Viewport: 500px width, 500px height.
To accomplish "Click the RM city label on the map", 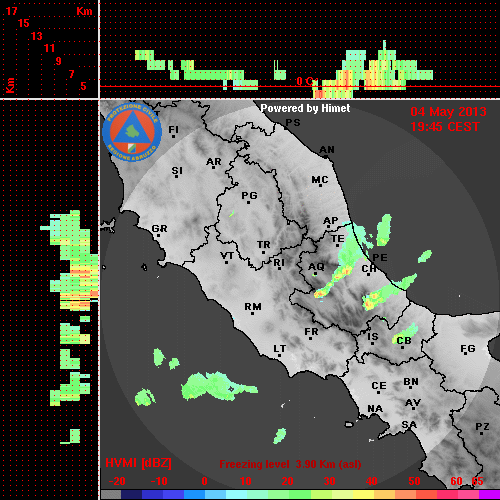I will click(253, 307).
